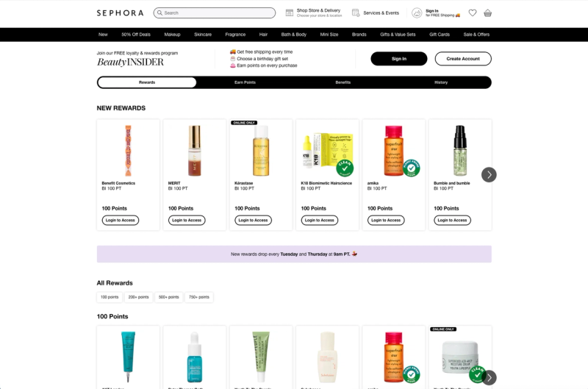Click the black Sign In button
This screenshot has width=588, height=389.
(x=399, y=59)
